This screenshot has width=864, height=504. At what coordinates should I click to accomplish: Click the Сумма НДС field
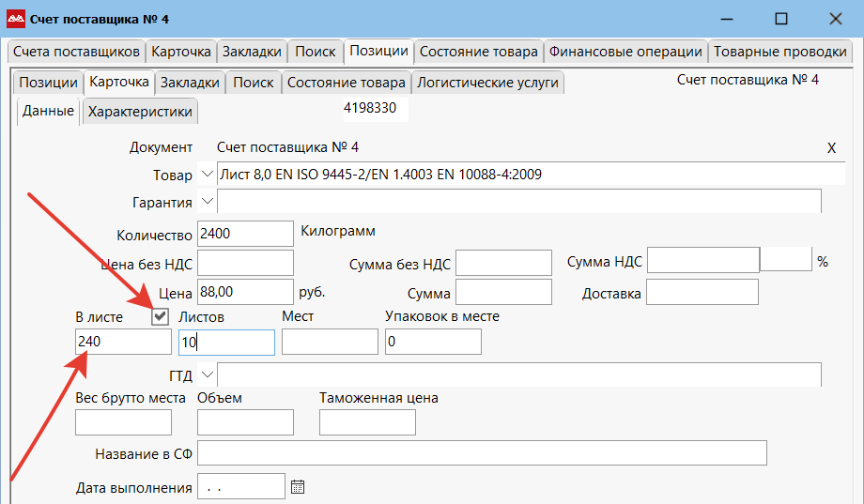tap(702, 261)
